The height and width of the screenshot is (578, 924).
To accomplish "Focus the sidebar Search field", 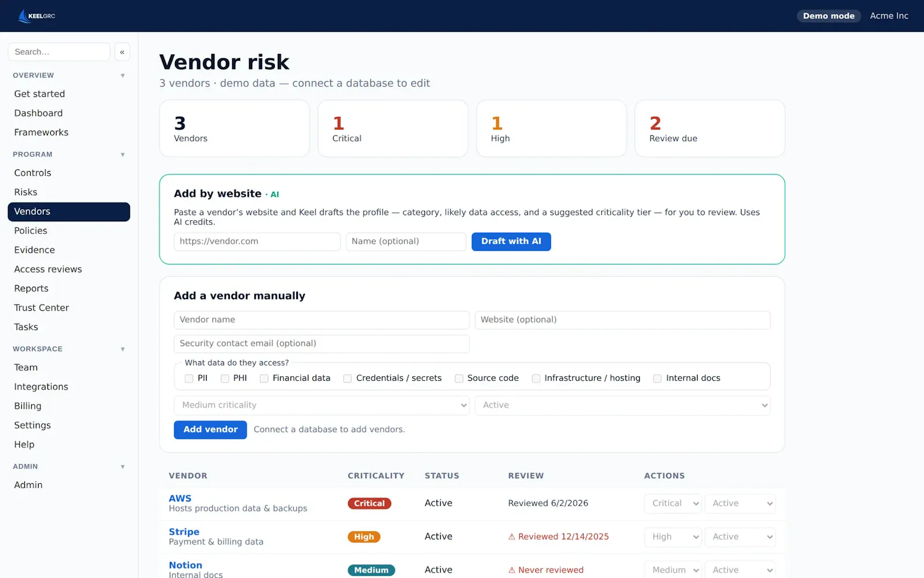I will click(x=59, y=52).
